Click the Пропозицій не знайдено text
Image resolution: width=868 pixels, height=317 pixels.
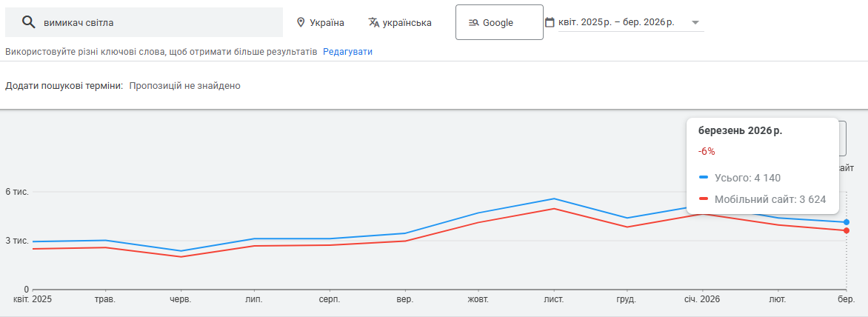(184, 86)
